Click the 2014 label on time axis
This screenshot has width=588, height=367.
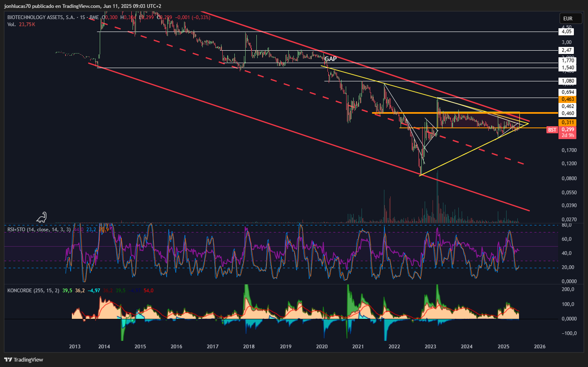[104, 347]
